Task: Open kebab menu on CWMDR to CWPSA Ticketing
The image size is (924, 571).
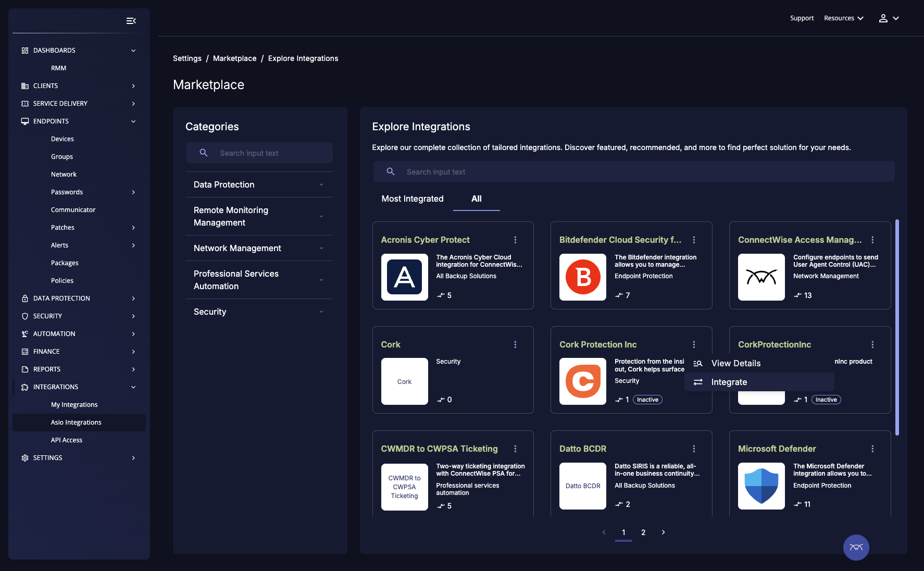Action: tap(515, 449)
